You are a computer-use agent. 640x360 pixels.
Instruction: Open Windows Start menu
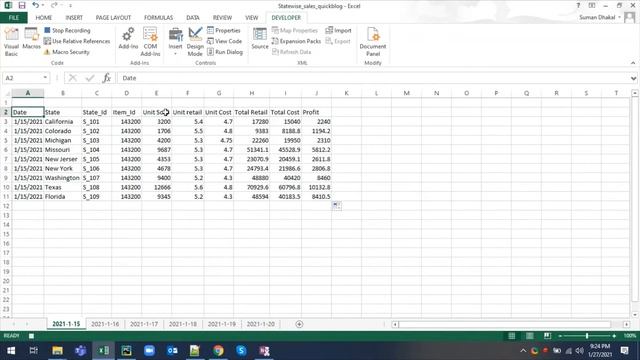coord(11,351)
